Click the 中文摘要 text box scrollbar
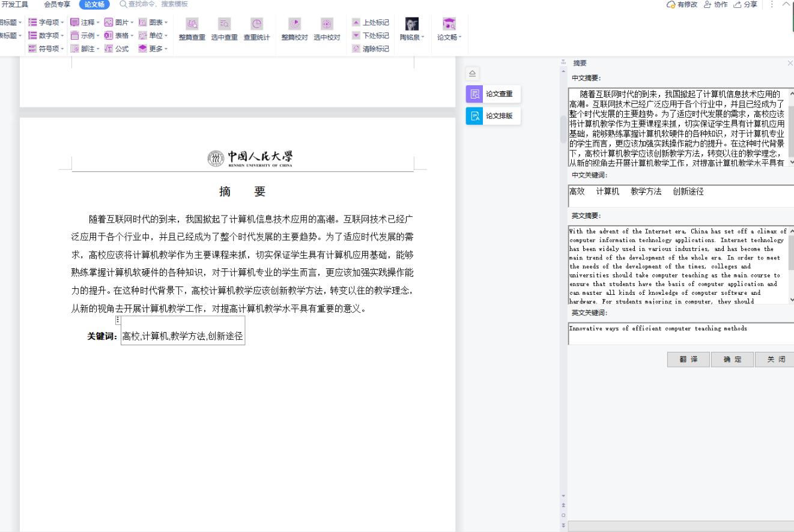 [791, 127]
